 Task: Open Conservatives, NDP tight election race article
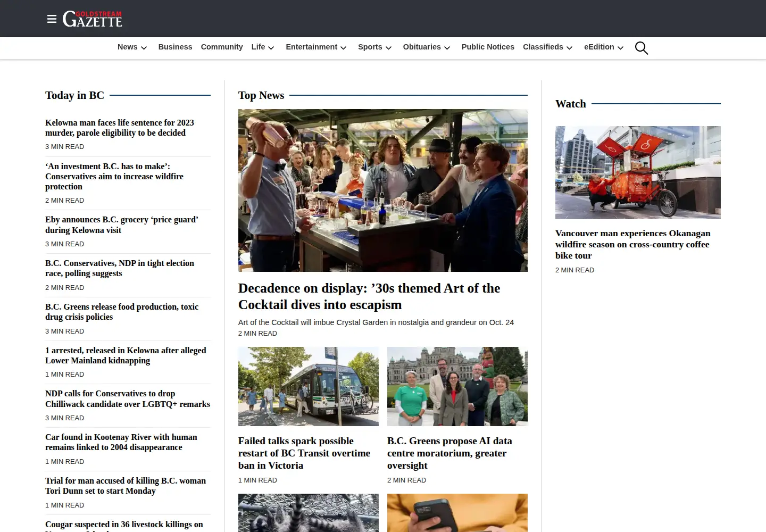click(x=120, y=268)
